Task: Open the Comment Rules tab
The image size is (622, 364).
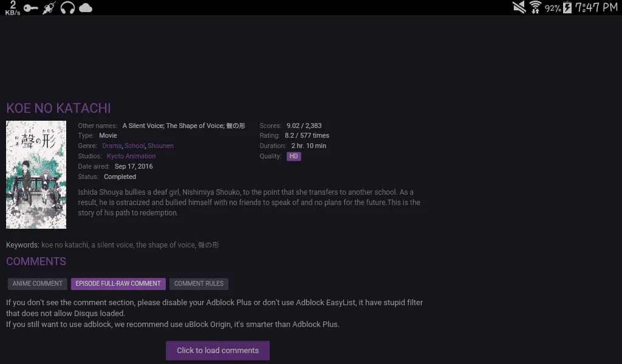Action: pos(199,283)
